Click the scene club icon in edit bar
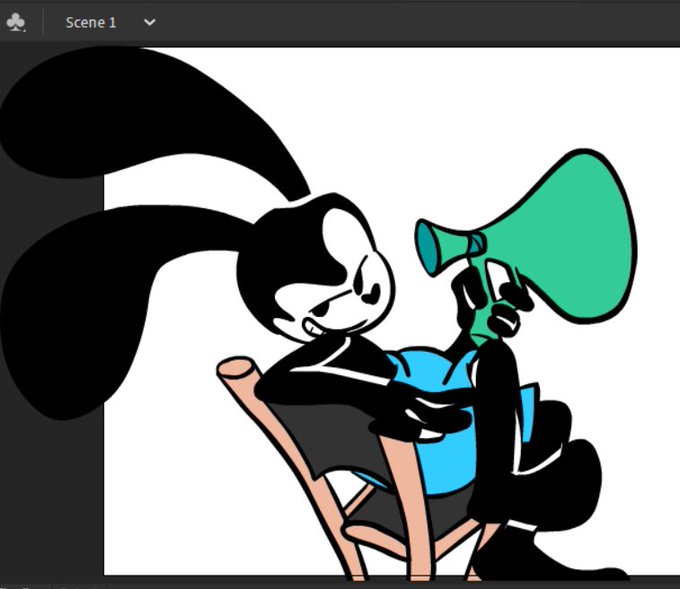The width and height of the screenshot is (680, 589). [x=16, y=23]
